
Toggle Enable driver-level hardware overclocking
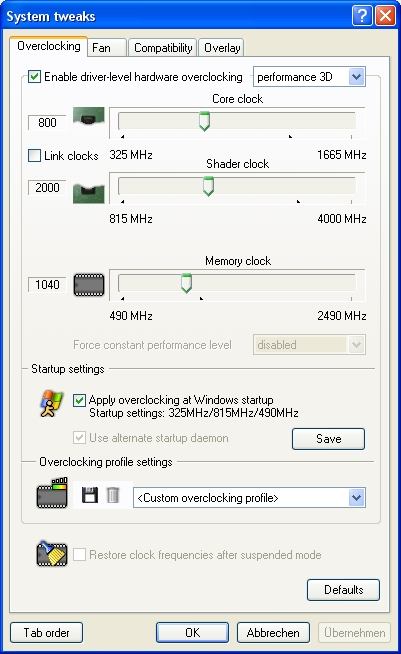coord(34,77)
